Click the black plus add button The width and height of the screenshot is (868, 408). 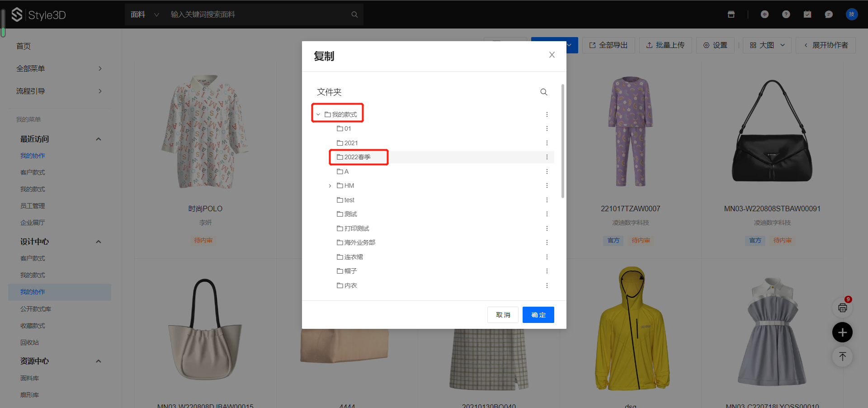pos(843,332)
